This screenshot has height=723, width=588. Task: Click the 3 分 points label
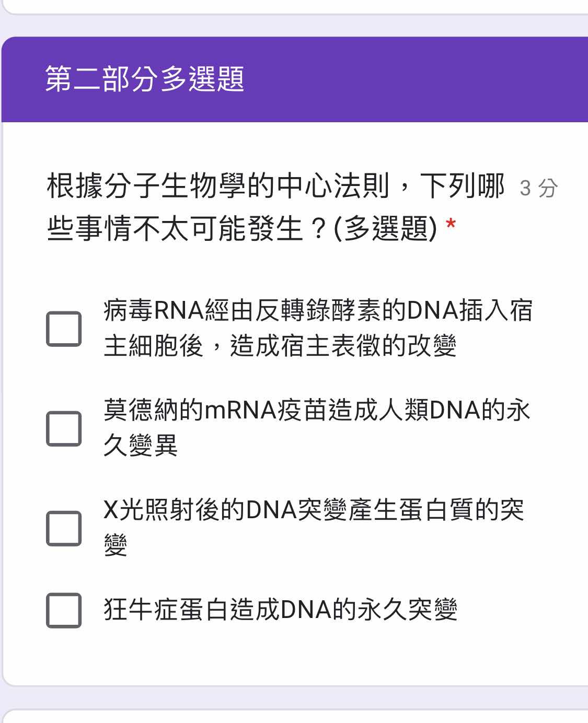(x=539, y=188)
